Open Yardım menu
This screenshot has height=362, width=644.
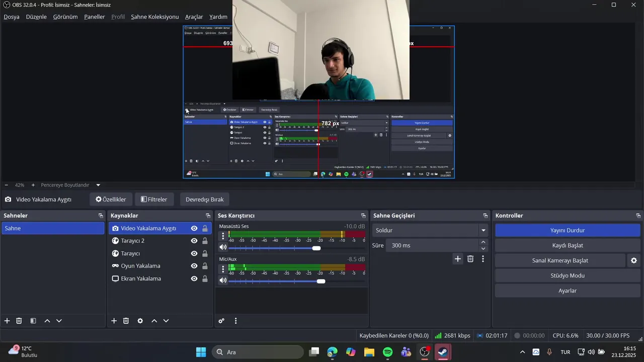(x=218, y=17)
